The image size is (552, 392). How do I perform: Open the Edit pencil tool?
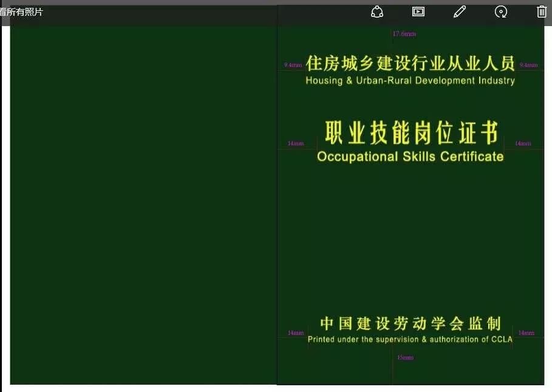[x=460, y=12]
